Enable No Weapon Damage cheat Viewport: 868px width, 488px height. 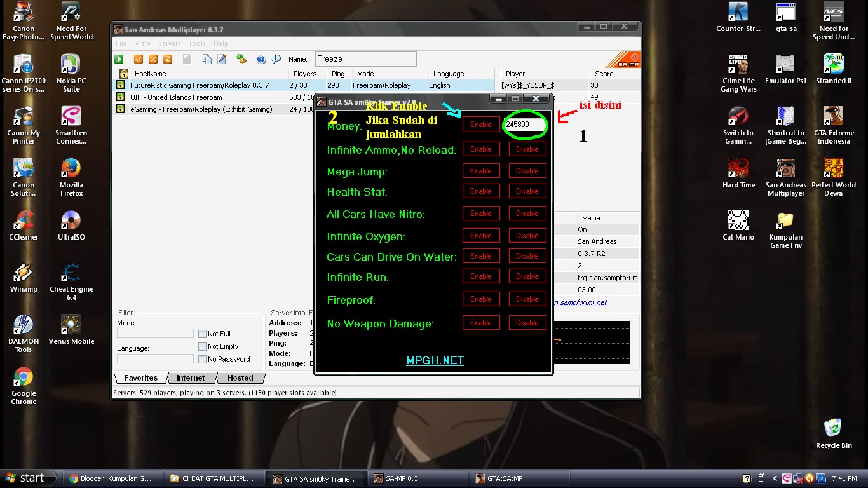[481, 323]
